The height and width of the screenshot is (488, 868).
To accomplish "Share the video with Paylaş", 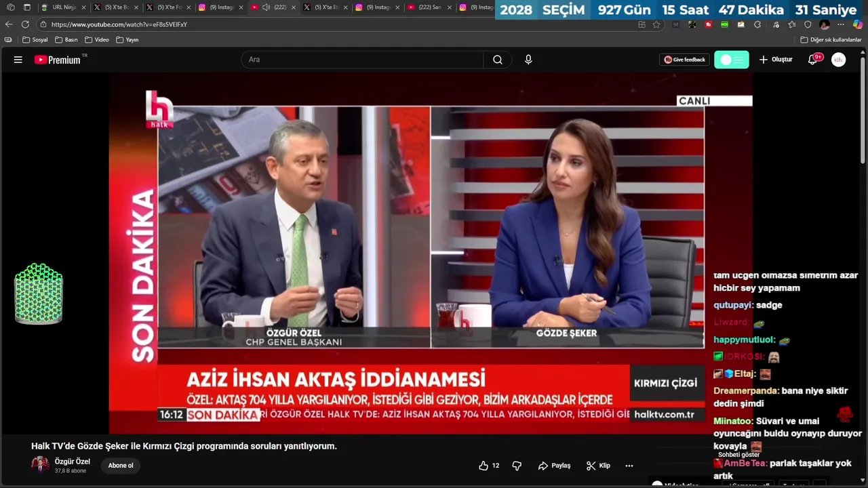I will 555,466.
